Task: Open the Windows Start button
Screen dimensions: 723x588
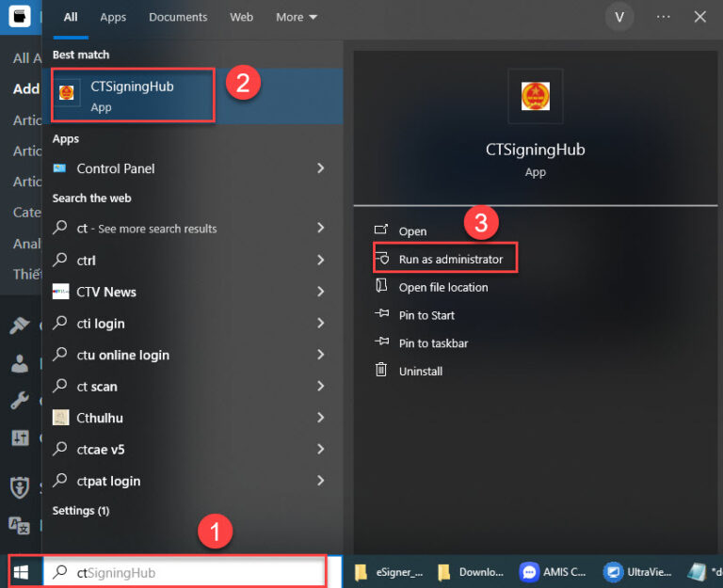Action: click(x=22, y=572)
